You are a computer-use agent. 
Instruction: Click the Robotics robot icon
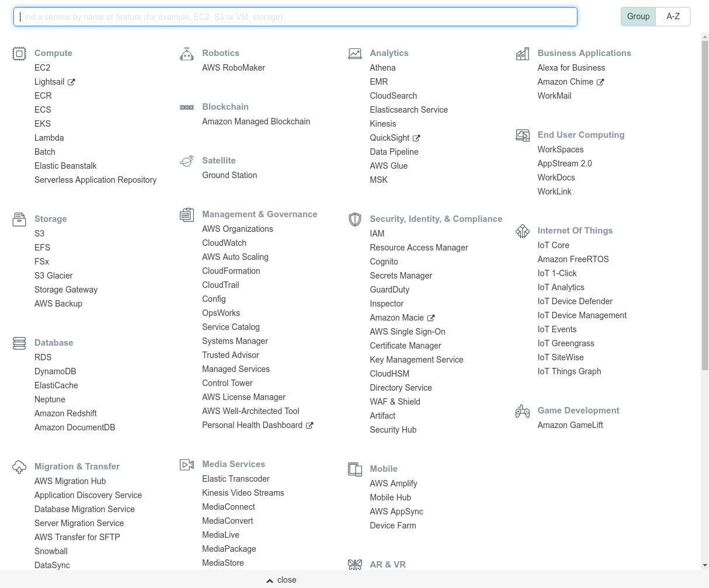point(187,54)
